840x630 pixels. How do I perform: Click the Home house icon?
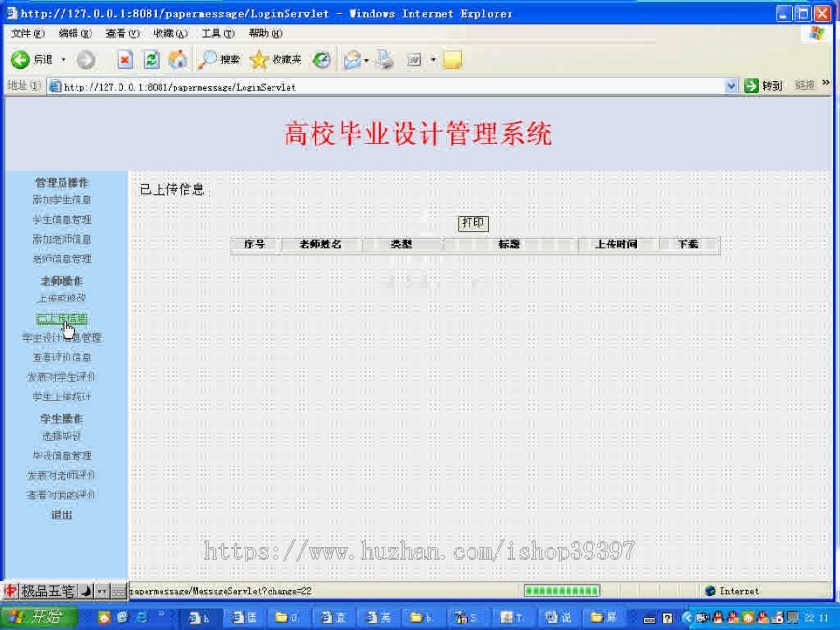[x=177, y=60]
